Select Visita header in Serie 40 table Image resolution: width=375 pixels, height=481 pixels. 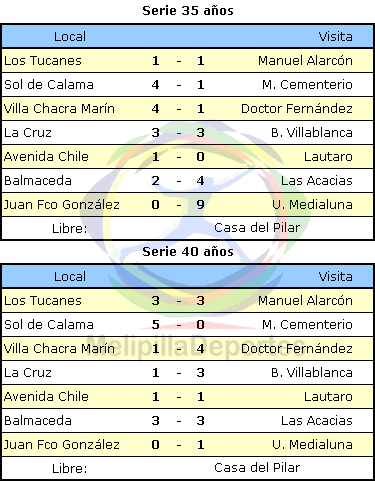pos(335,276)
